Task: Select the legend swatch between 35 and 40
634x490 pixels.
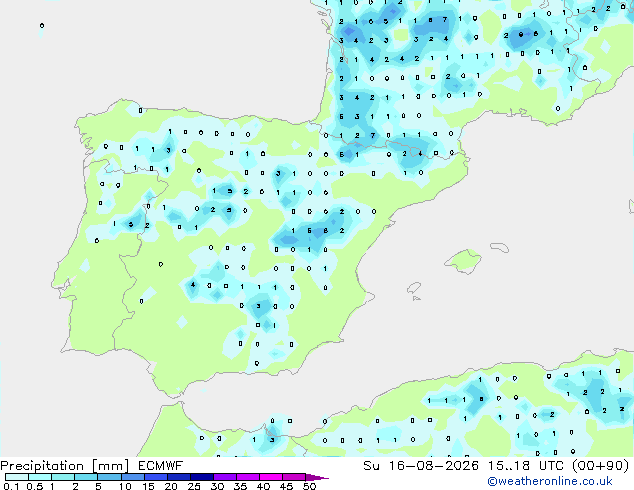Action: (247, 477)
